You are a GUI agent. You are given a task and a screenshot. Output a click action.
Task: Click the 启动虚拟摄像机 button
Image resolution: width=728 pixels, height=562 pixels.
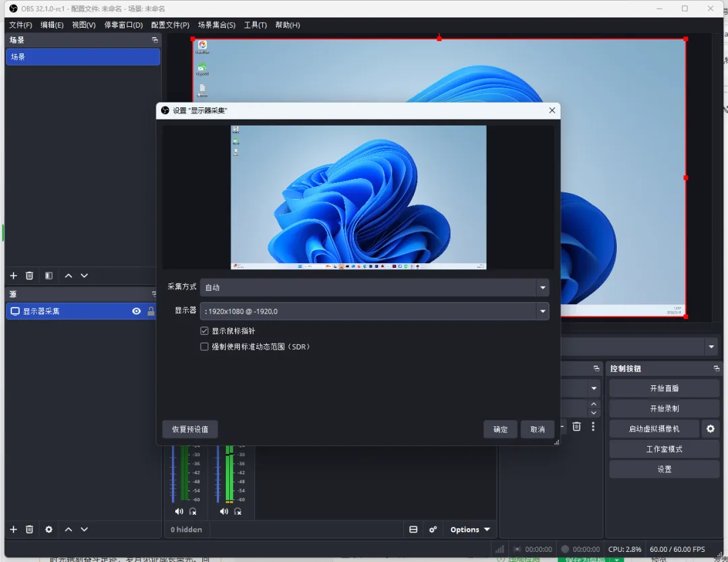(654, 428)
